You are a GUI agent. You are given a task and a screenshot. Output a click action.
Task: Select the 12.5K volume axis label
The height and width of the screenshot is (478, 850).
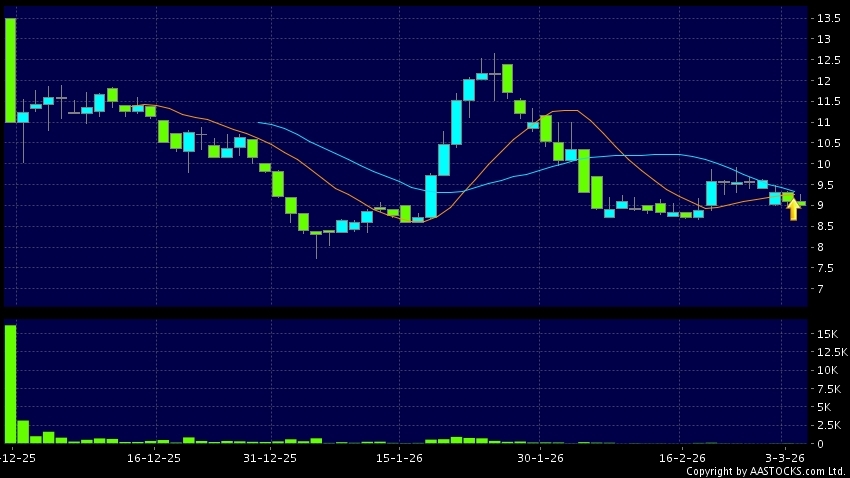(832, 352)
